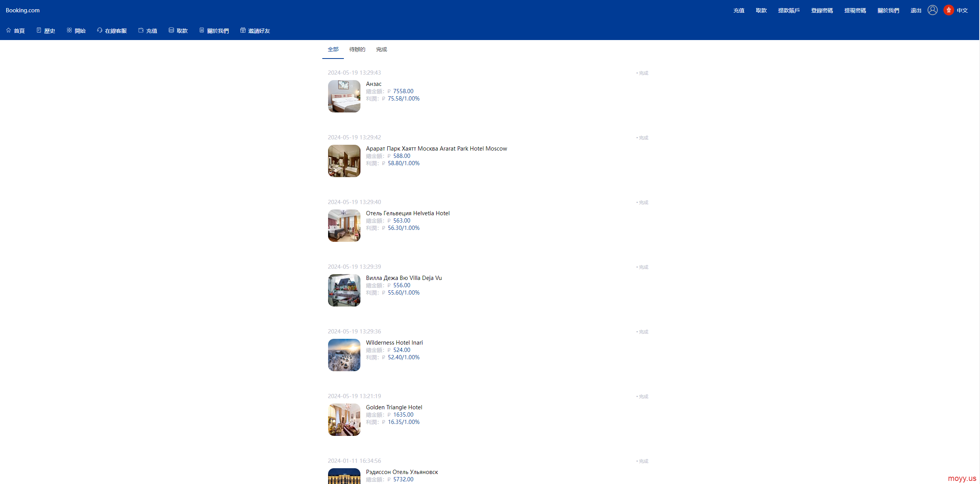Click the timestamp 2024-01-11 16:34:56
The image size is (980, 484).
click(x=354, y=461)
